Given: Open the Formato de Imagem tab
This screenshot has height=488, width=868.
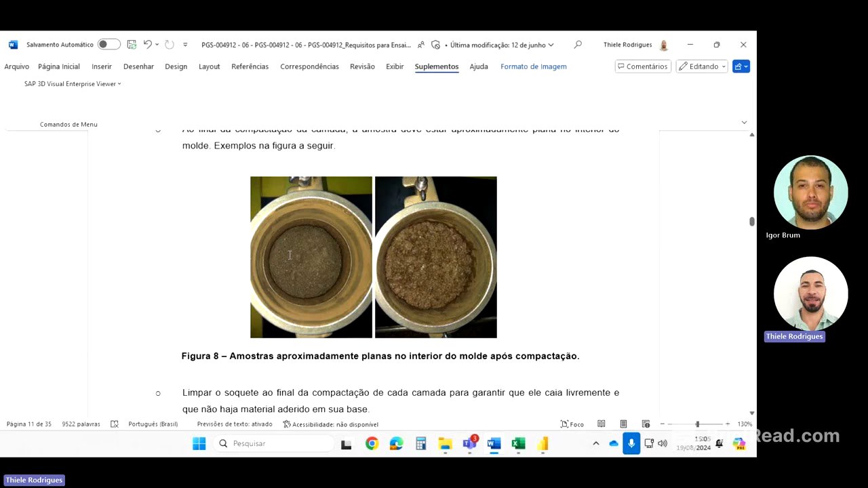Looking at the screenshot, I should point(534,66).
